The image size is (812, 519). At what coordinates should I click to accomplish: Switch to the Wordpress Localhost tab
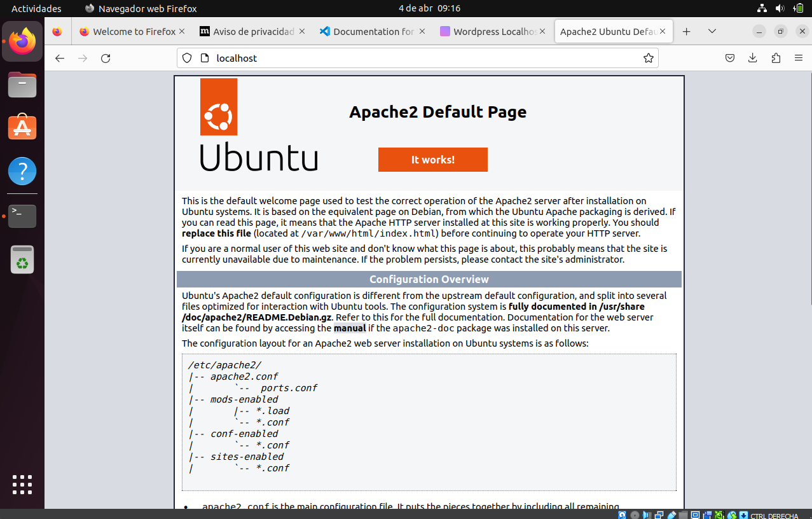pyautogui.click(x=490, y=32)
